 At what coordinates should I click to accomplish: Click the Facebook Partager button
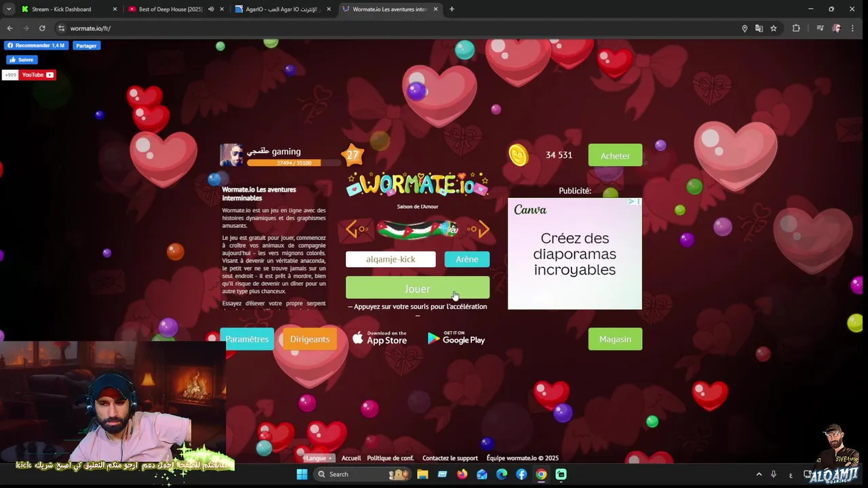86,45
